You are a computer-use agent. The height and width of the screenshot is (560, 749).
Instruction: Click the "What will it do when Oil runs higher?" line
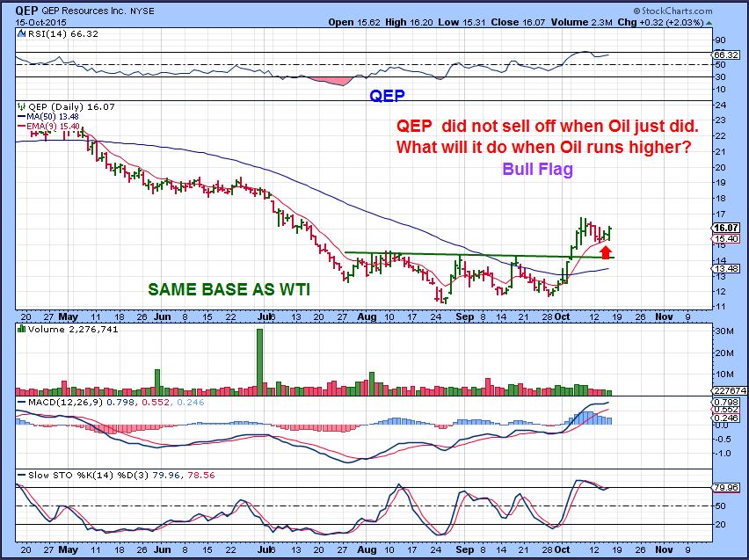[543, 147]
